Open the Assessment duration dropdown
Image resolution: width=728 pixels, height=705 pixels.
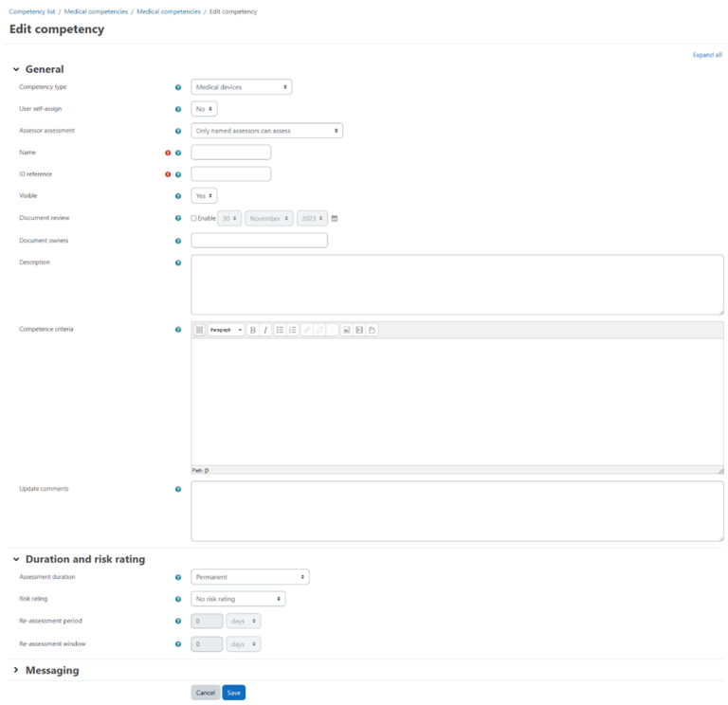click(250, 577)
